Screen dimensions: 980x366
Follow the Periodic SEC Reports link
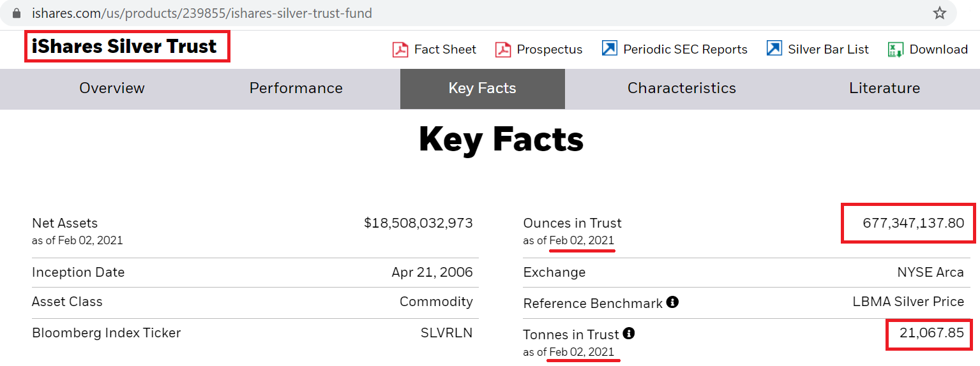click(x=685, y=49)
